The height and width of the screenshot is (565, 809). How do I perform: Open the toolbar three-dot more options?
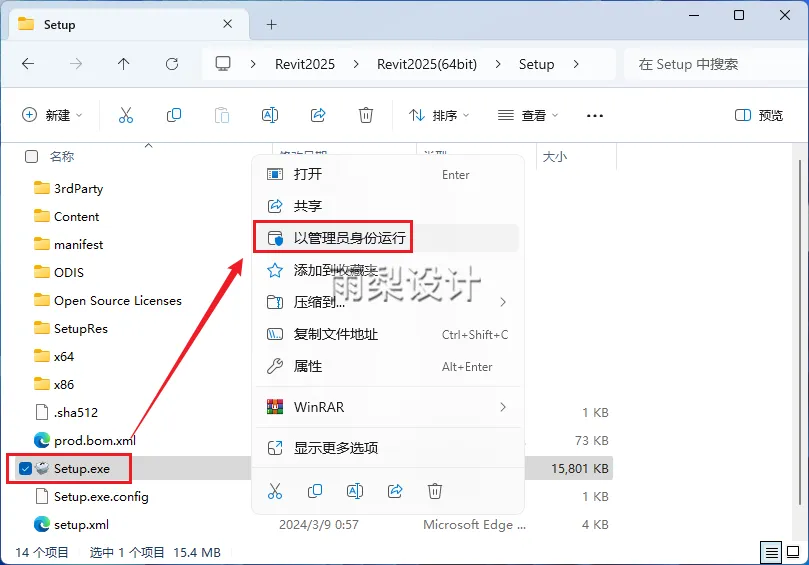point(595,116)
